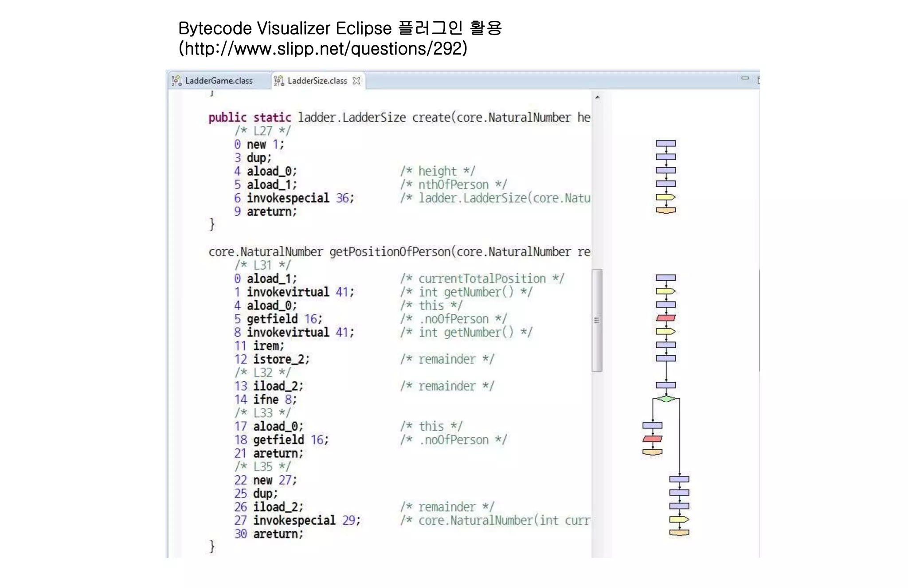Screen dimensions: 908x588
Task: Click the 'public static' create method signature
Action: point(399,118)
